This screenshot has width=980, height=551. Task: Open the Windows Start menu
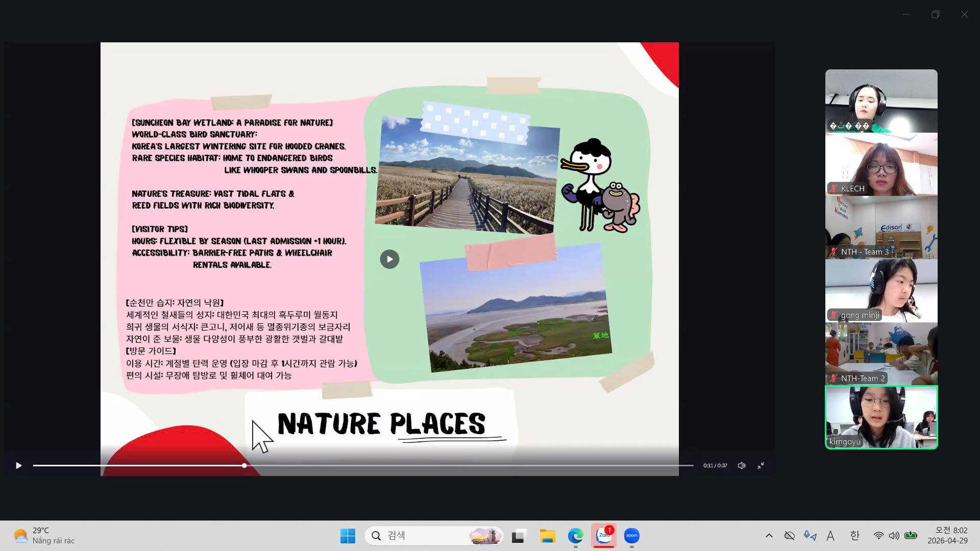point(348,536)
